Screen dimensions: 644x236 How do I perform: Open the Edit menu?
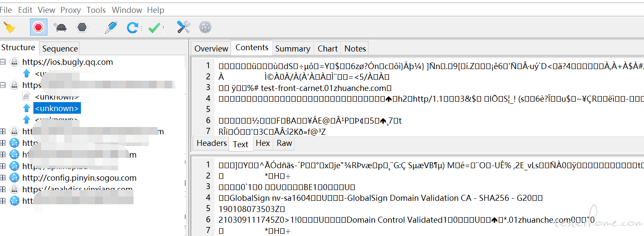25,10
